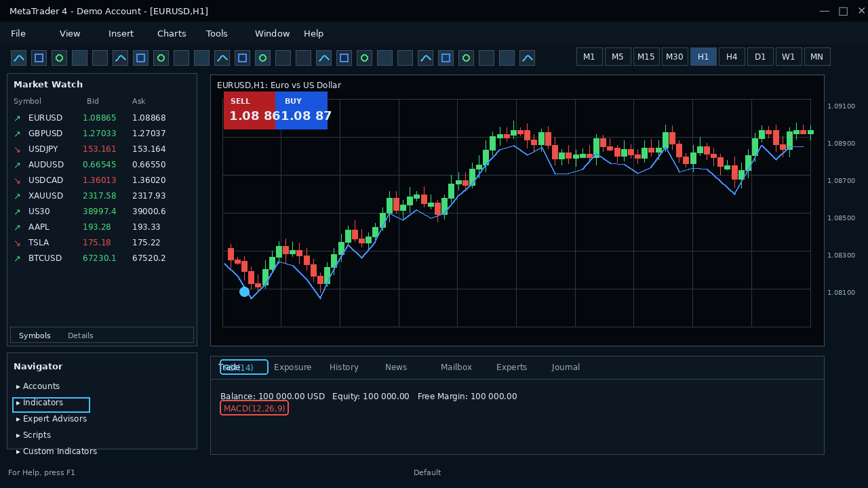Open the News tab in Terminal

(396, 367)
